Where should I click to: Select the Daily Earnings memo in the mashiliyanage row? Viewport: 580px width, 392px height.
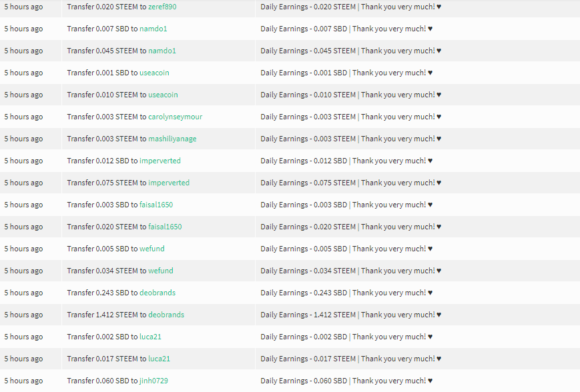pyautogui.click(x=350, y=139)
